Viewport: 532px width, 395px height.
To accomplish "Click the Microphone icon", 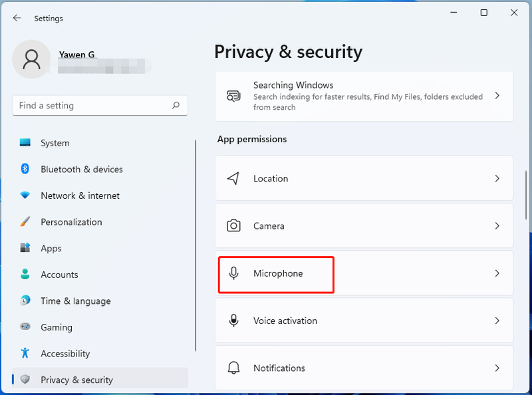I will pyautogui.click(x=233, y=273).
